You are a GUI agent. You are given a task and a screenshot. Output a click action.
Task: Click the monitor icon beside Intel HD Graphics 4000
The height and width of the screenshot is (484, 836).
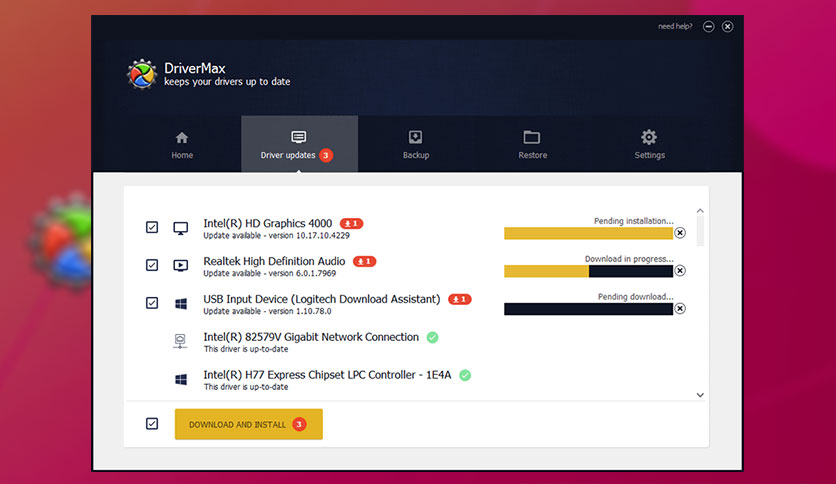181,228
